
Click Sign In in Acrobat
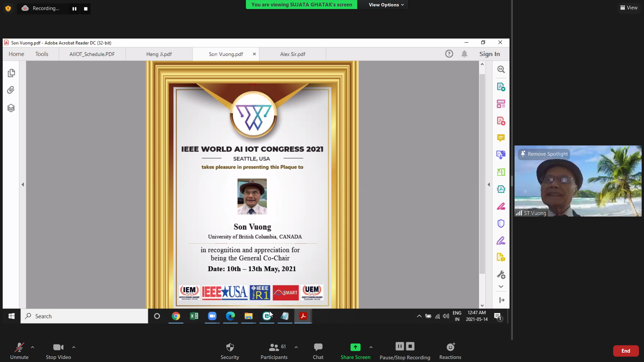[489, 54]
